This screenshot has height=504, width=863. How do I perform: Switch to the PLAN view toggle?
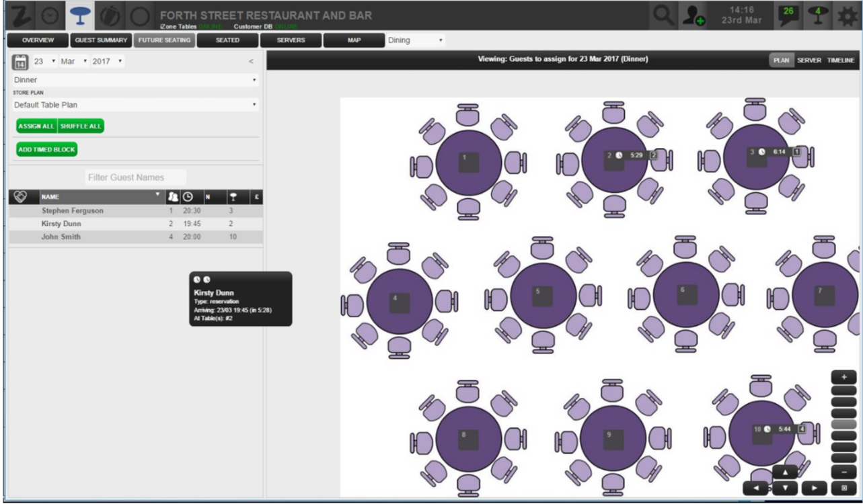point(781,60)
